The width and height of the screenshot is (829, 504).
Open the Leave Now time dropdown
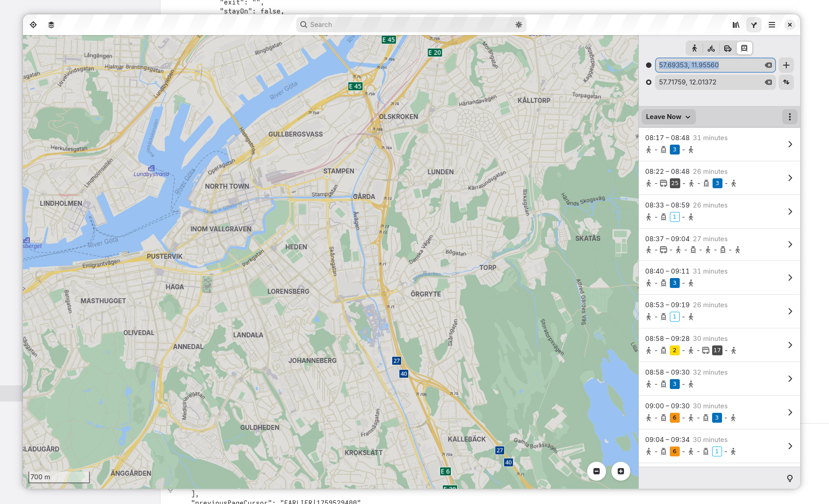click(x=668, y=117)
